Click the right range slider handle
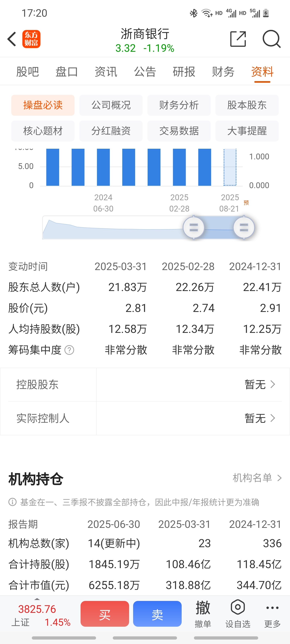Screen dimensions: 290x644 click(244, 228)
